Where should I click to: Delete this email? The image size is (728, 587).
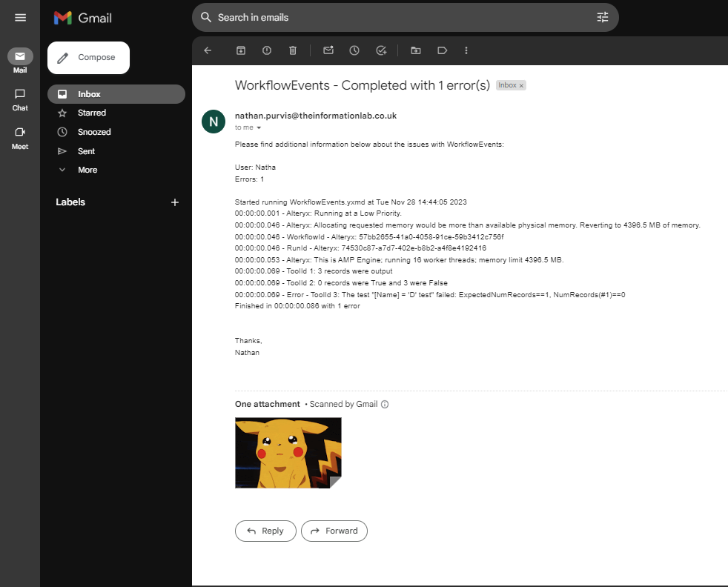click(x=292, y=50)
